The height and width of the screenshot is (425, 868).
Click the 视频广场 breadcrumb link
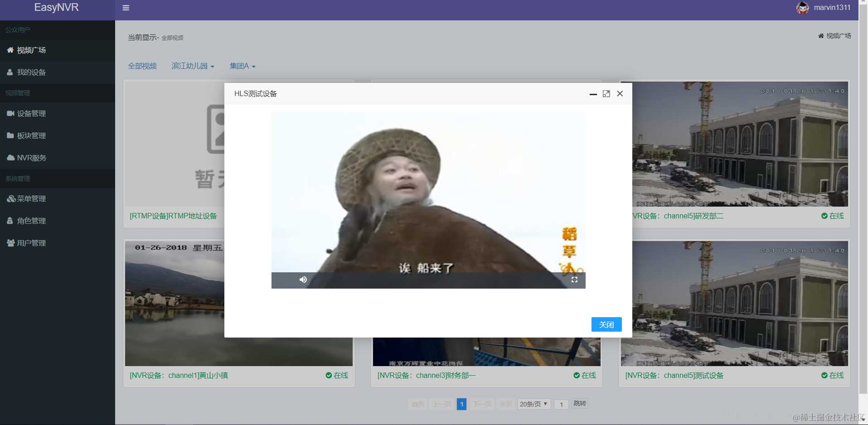(x=834, y=36)
